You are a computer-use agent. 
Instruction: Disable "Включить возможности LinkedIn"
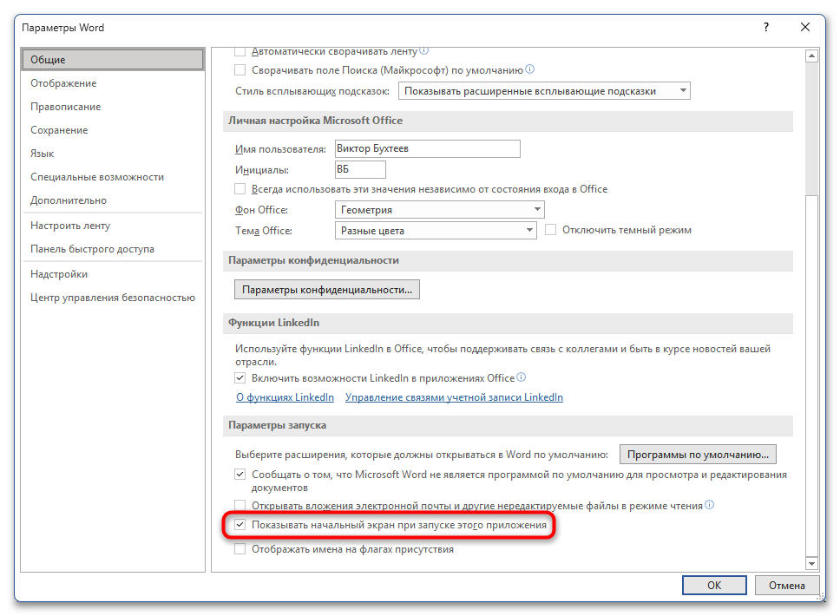click(240, 377)
